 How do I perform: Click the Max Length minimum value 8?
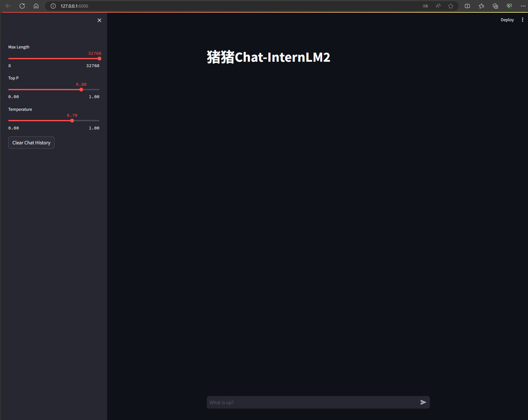10,66
